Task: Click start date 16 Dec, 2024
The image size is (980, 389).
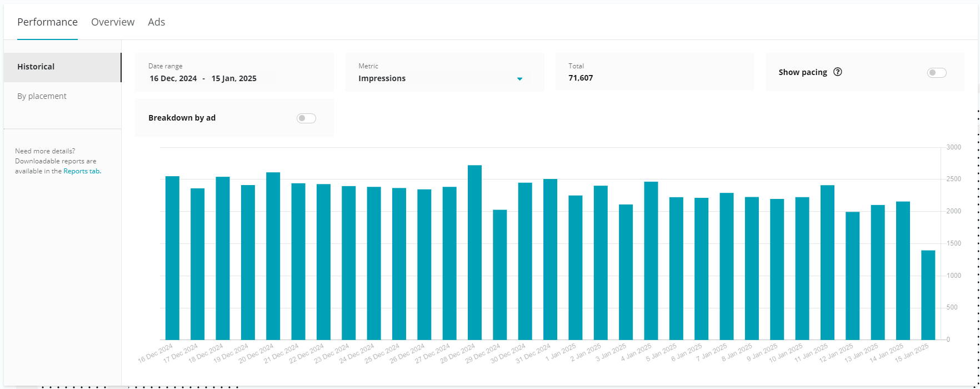Action: pyautogui.click(x=173, y=78)
